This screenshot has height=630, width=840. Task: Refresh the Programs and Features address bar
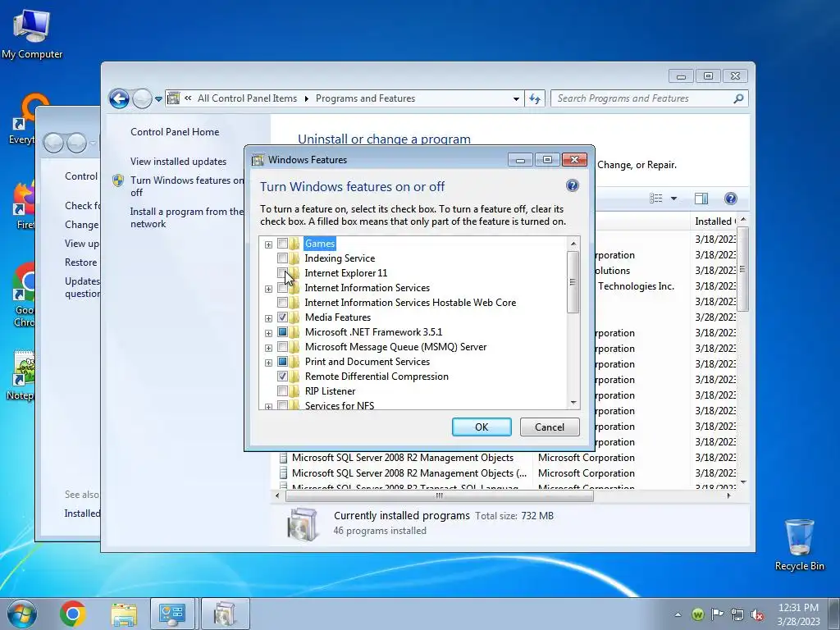tap(535, 98)
